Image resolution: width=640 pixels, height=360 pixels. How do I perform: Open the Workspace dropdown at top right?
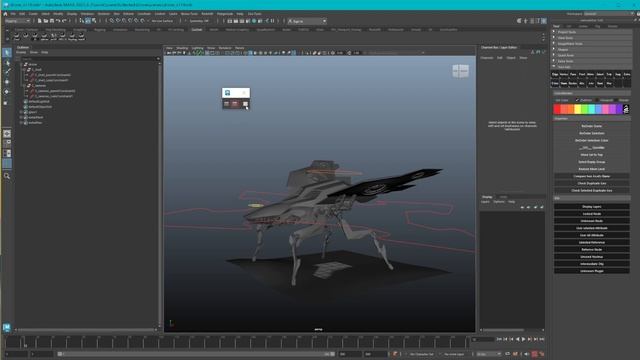(x=608, y=14)
